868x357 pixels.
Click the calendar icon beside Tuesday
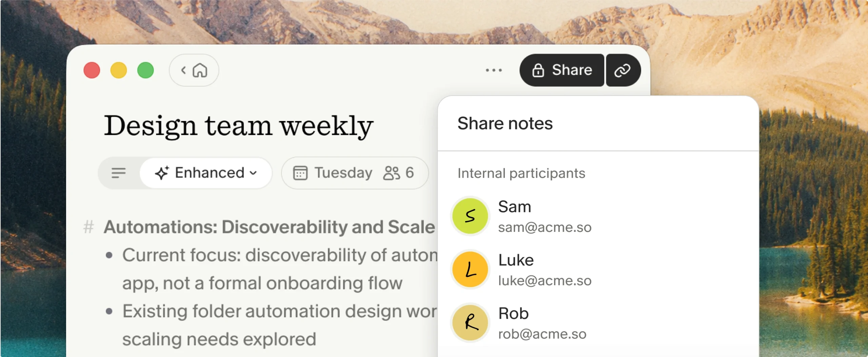click(x=300, y=173)
